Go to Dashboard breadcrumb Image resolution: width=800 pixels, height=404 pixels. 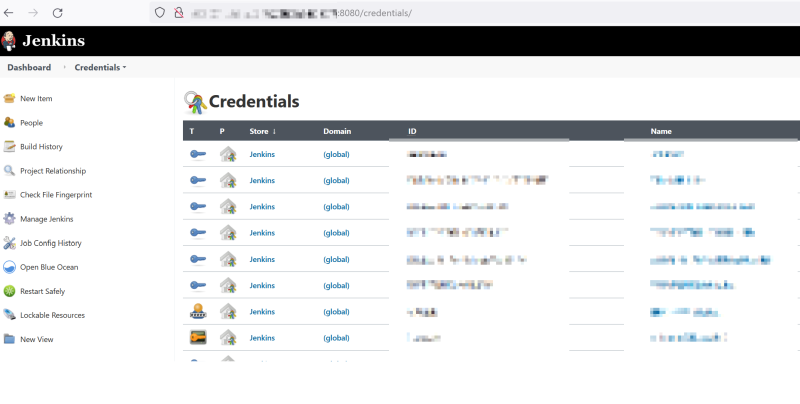coord(29,67)
